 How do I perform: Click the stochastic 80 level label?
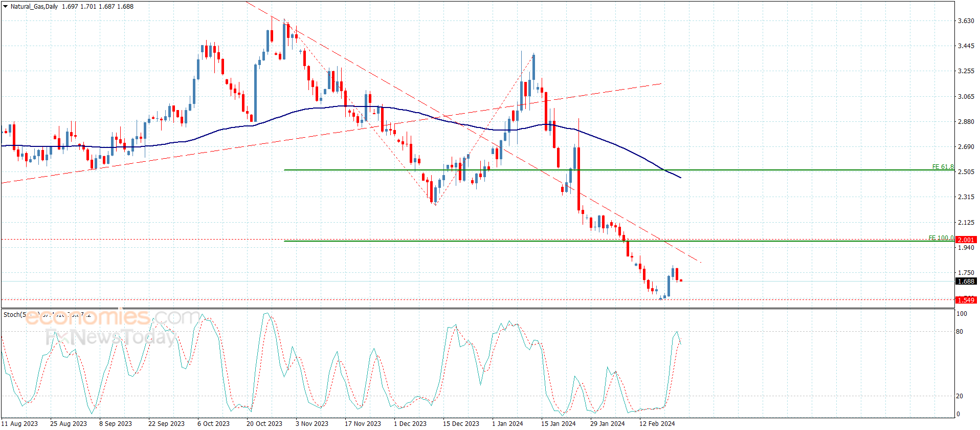pyautogui.click(x=960, y=332)
